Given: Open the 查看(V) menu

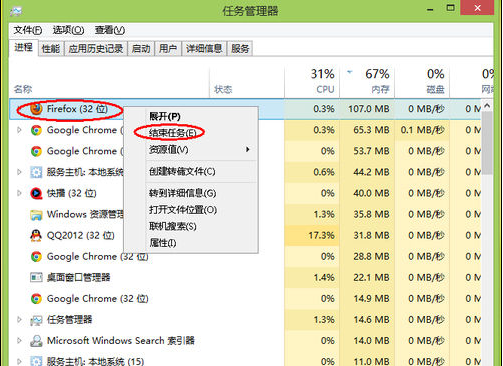Looking at the screenshot, I should (x=110, y=30).
